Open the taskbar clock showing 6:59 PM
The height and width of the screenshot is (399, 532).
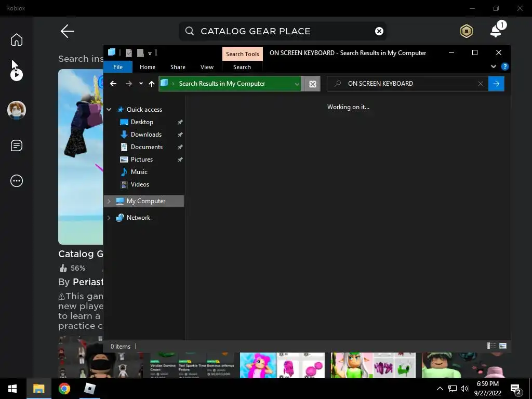pyautogui.click(x=487, y=389)
